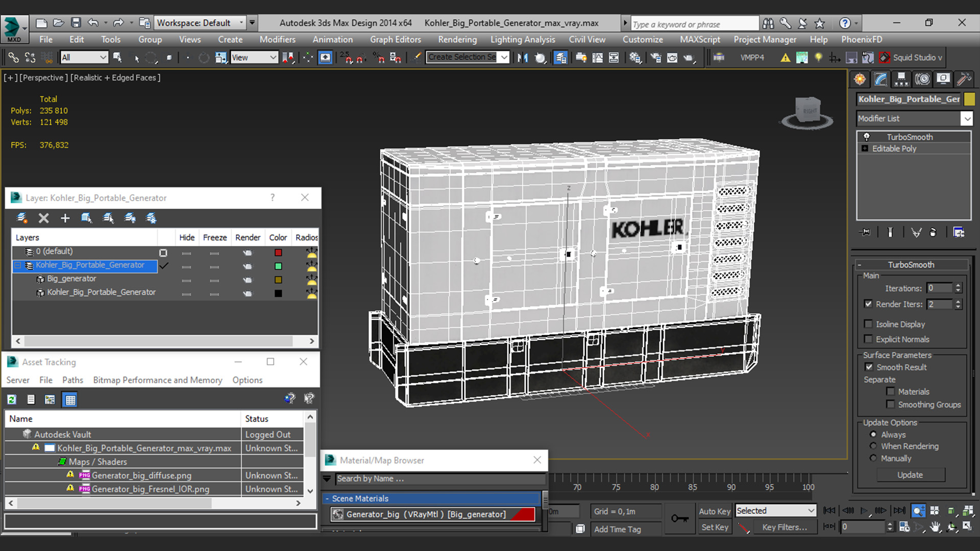The height and width of the screenshot is (551, 980).
Task: Click the Key Filters button
Action: [x=785, y=527]
